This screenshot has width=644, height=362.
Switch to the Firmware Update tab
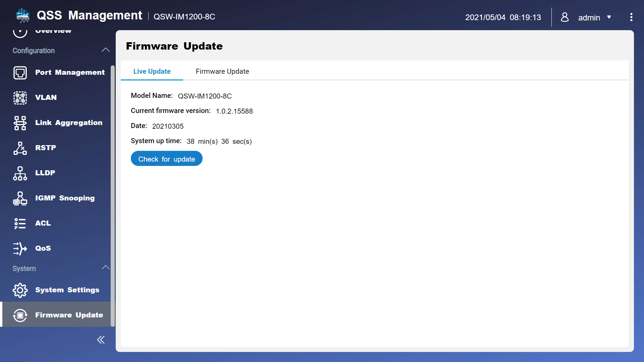(222, 71)
